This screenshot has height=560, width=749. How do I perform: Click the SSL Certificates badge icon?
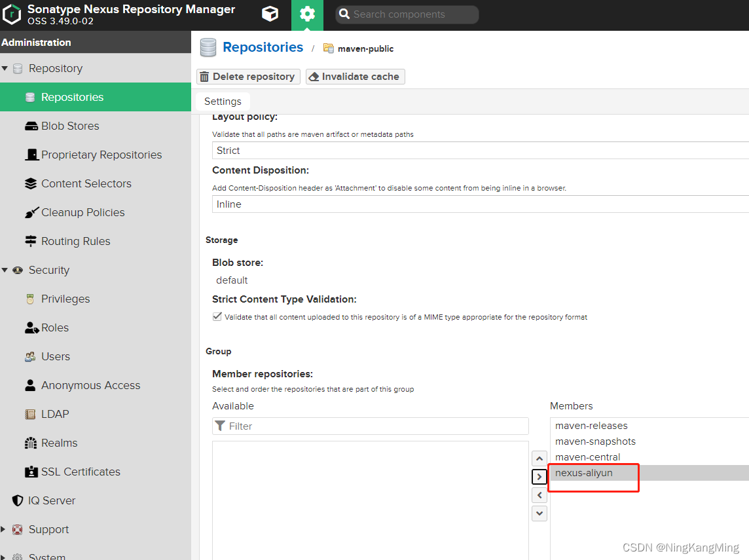point(31,472)
